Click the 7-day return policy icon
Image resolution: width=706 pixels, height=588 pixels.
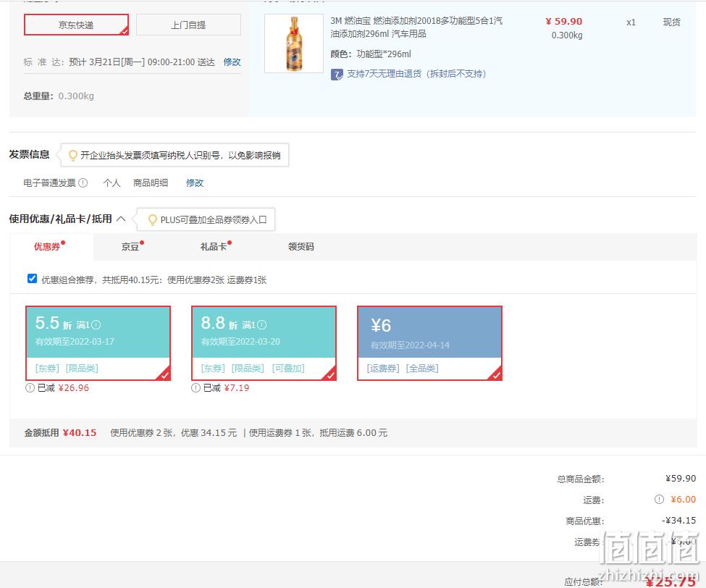click(x=337, y=75)
